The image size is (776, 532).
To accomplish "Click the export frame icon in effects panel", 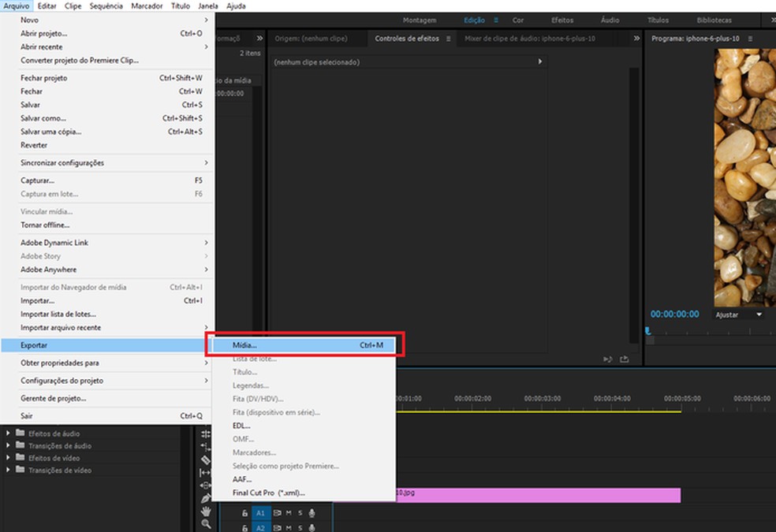I will (x=625, y=359).
